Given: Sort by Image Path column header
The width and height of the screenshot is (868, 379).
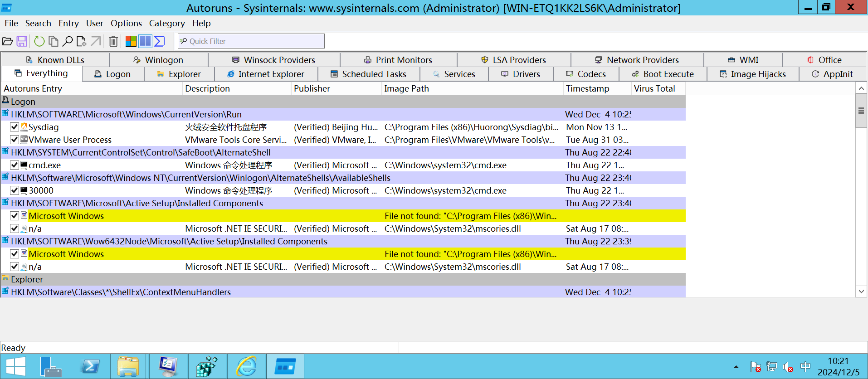Looking at the screenshot, I should coord(472,88).
